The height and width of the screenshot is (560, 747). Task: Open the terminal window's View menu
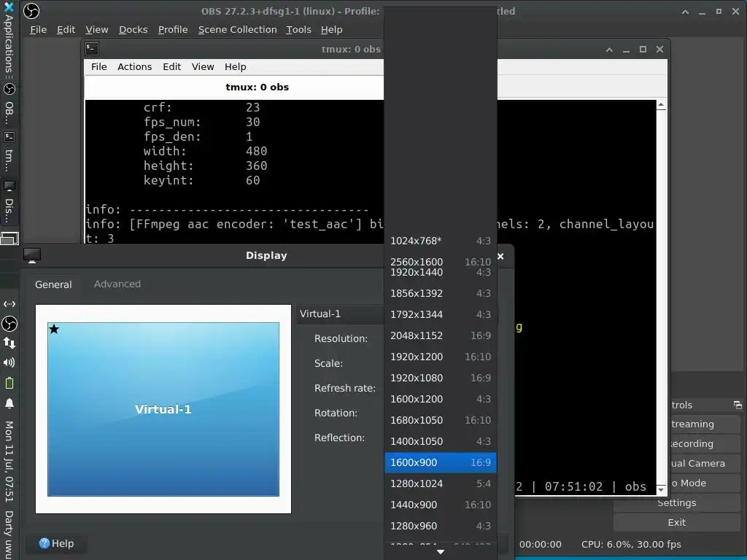point(203,66)
